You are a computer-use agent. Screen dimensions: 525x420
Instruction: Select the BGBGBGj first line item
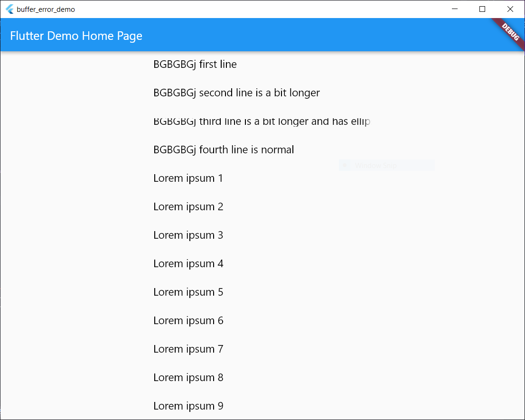pos(195,64)
